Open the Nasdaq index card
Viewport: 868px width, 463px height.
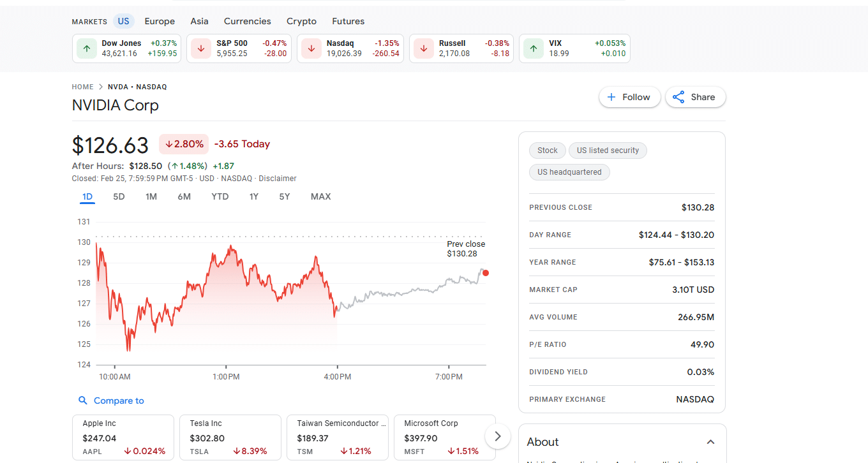tap(350, 48)
